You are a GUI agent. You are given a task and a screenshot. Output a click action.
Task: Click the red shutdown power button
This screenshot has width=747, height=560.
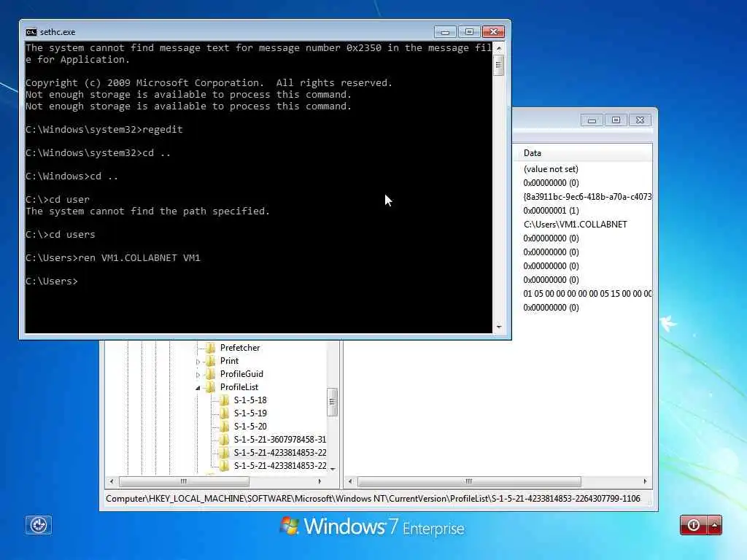(693, 525)
